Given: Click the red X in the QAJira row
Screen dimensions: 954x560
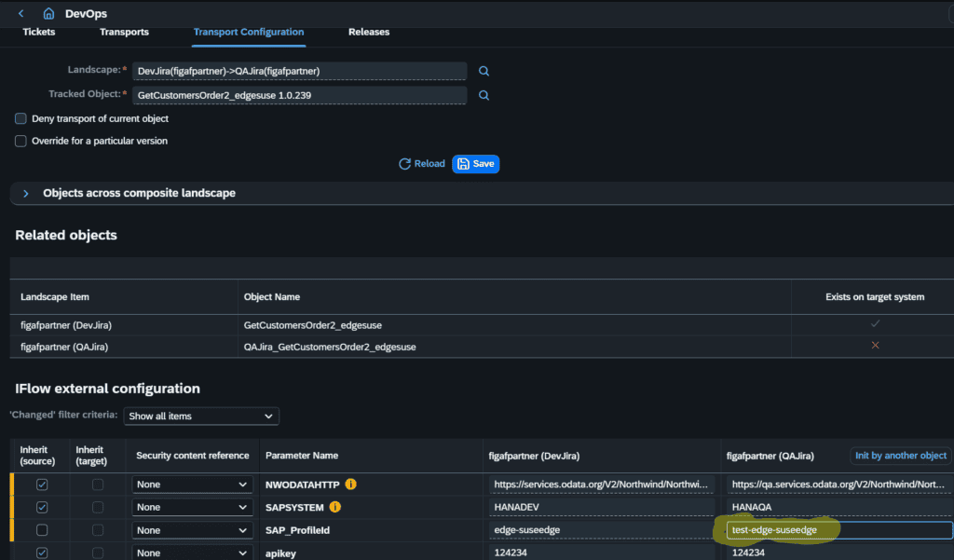Looking at the screenshot, I should pyautogui.click(x=875, y=345).
